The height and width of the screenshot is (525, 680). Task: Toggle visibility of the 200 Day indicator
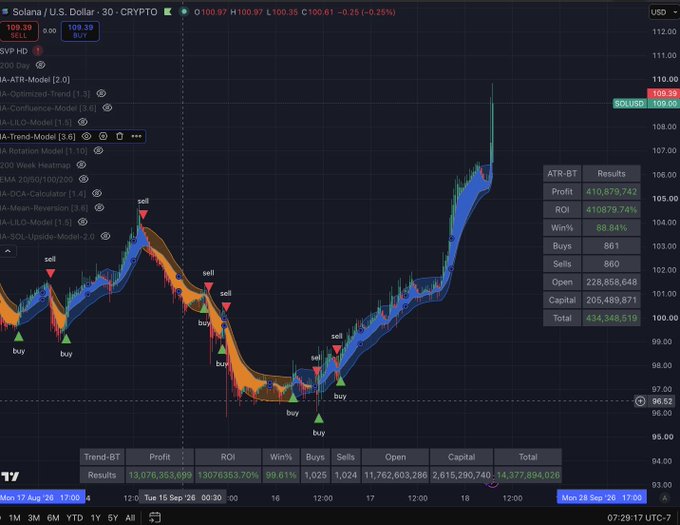[40, 65]
